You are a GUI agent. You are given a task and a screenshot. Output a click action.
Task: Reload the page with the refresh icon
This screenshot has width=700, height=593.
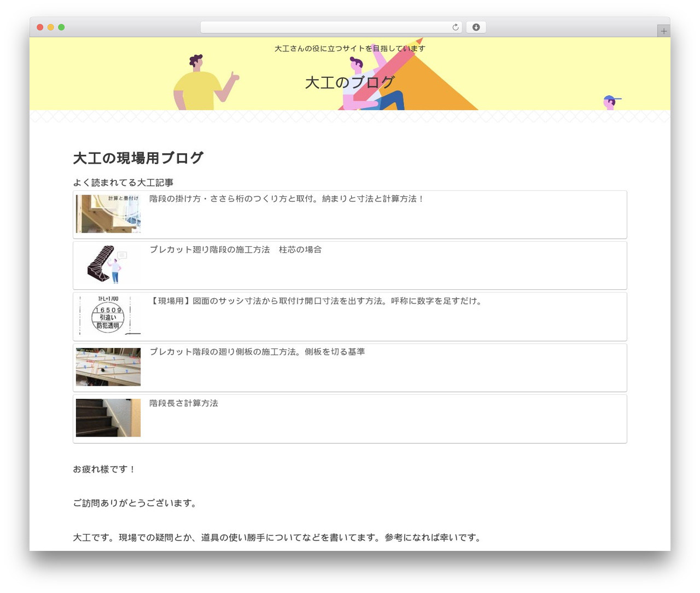(455, 27)
